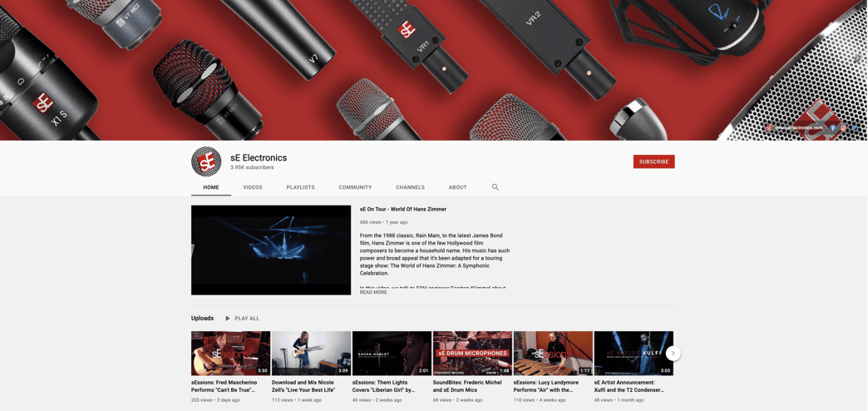This screenshot has width=868, height=411.
Task: Open the sE Electronics channel avatar
Action: (x=206, y=161)
